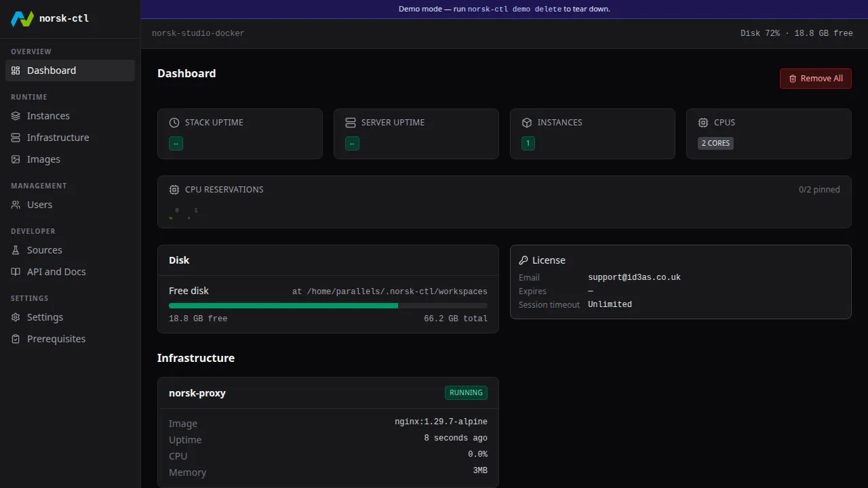This screenshot has width=868, height=488.
Task: Click the workspaces path text
Action: 390,292
